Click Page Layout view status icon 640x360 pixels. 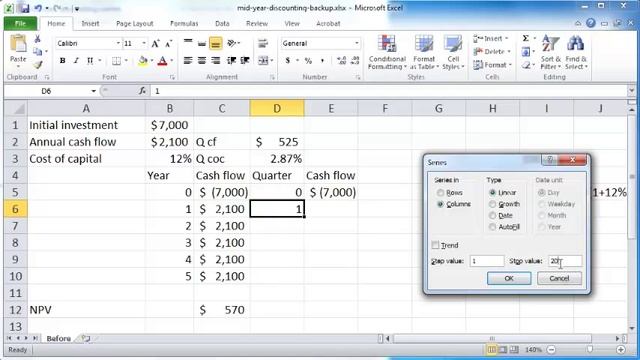(503, 350)
